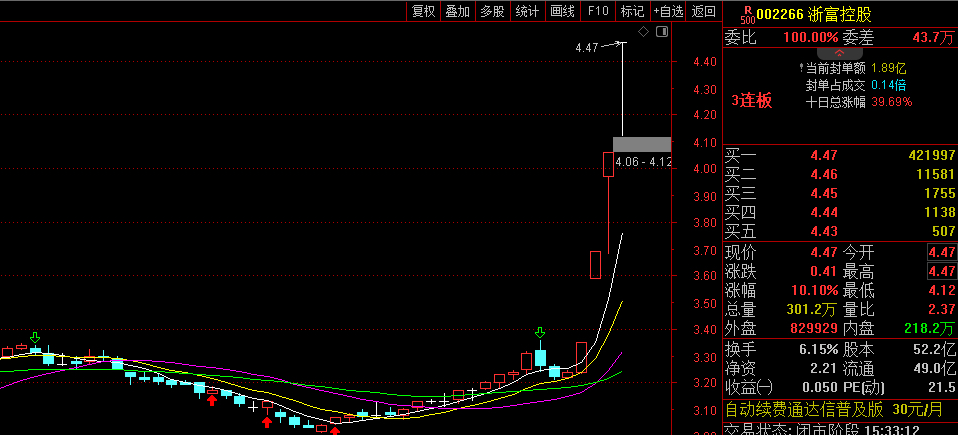This screenshot has height=435, width=958.
Task: Collapse the 封单 info panel chevron
Action: [839, 53]
